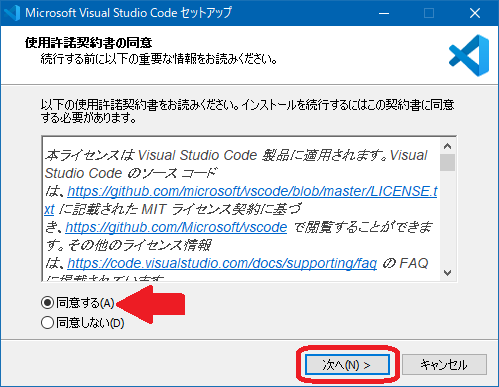The width and height of the screenshot is (499, 387).
Task: Click the title text Microsoft Visual Studio Code セットアップ
Action: point(128,13)
